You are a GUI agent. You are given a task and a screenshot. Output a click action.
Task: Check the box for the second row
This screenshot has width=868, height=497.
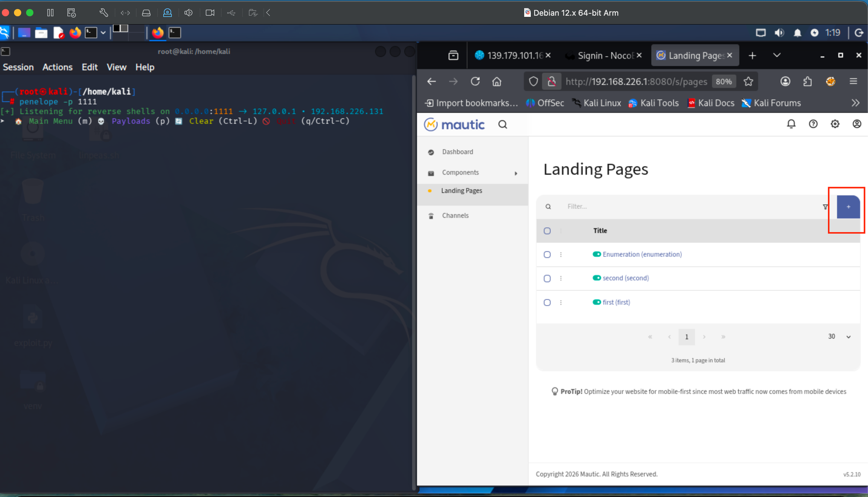(547, 279)
